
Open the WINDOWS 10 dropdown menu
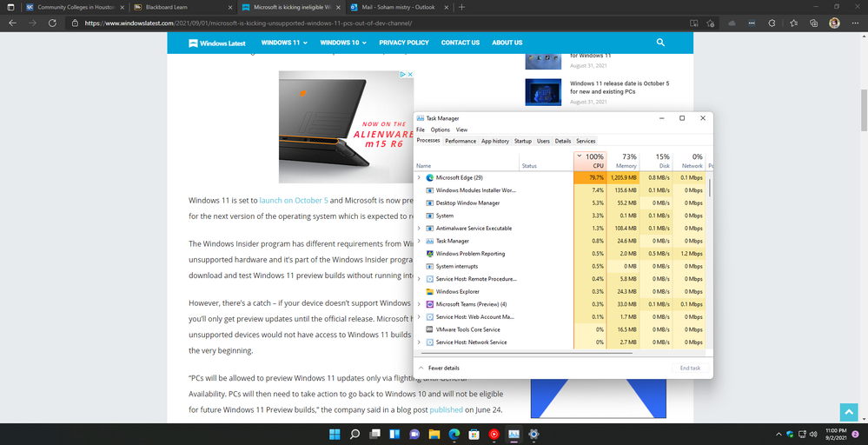click(x=343, y=43)
